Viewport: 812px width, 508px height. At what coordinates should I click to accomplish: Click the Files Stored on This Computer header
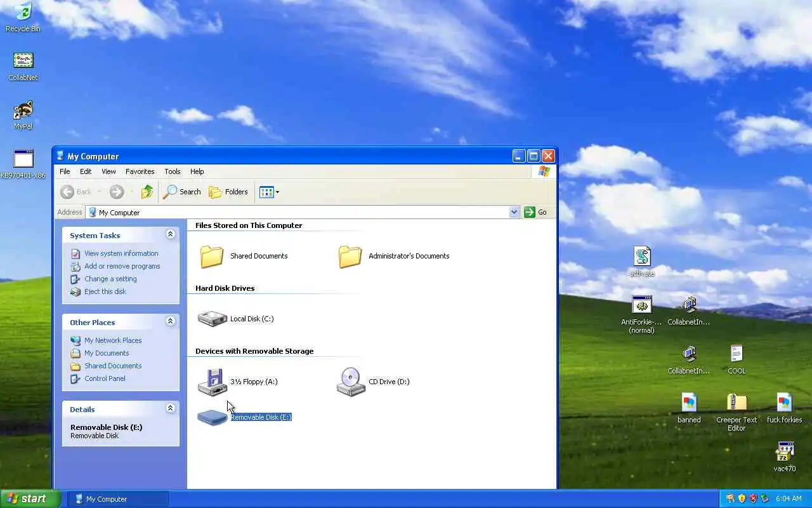(x=249, y=225)
